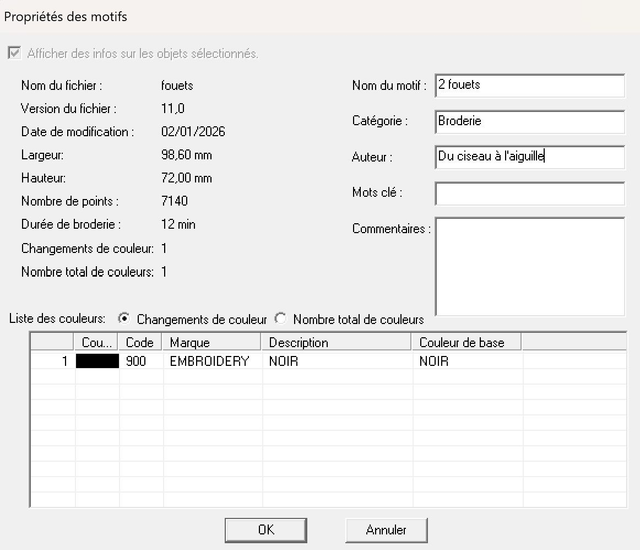640x550 pixels.
Task: Click the empty Mots clé field
Action: pos(529,193)
